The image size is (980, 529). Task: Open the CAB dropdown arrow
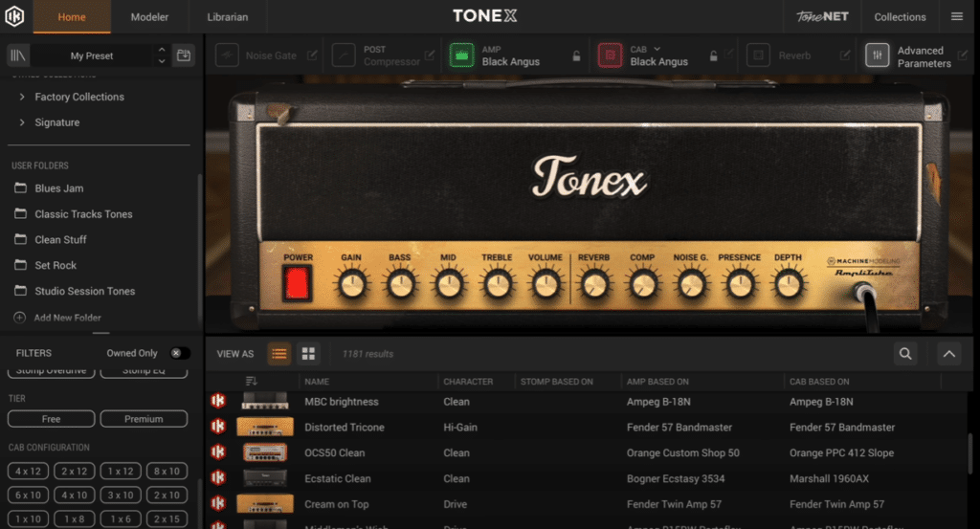click(657, 49)
